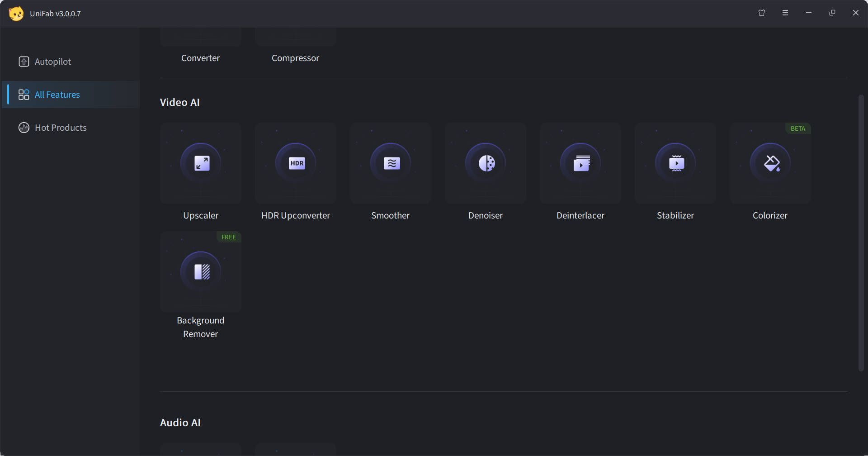
Task: Minimize the UniFab window
Action: tap(809, 13)
